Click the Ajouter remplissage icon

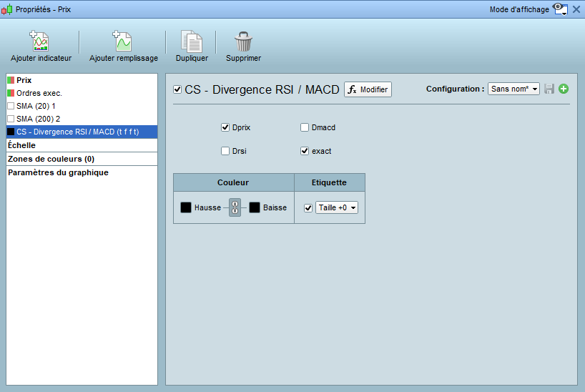tap(122, 41)
